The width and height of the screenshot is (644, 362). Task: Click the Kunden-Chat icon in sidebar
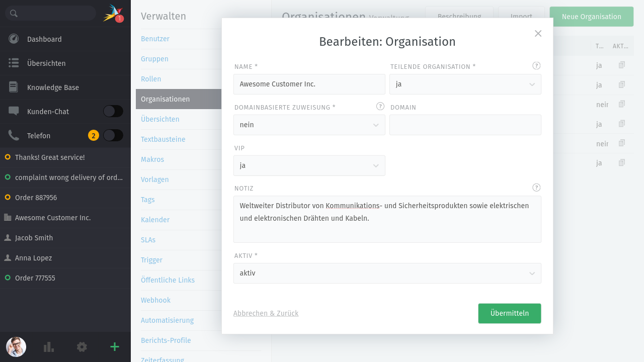tap(15, 111)
